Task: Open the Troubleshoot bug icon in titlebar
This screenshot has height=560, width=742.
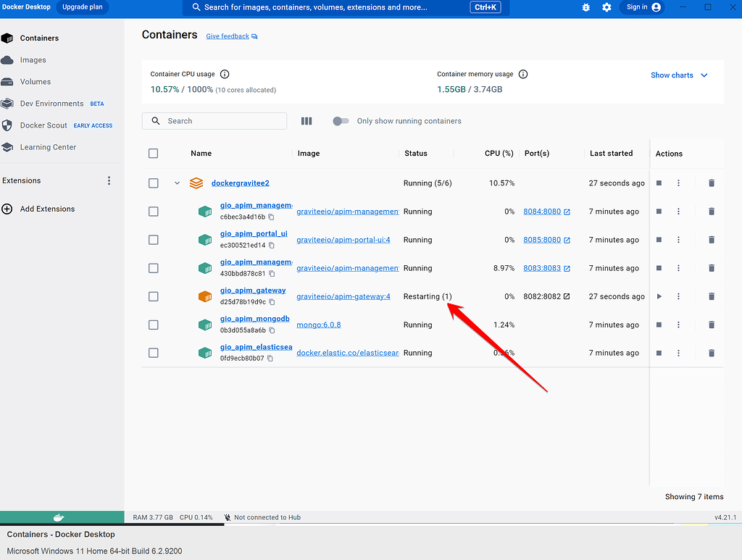Action: (585, 8)
